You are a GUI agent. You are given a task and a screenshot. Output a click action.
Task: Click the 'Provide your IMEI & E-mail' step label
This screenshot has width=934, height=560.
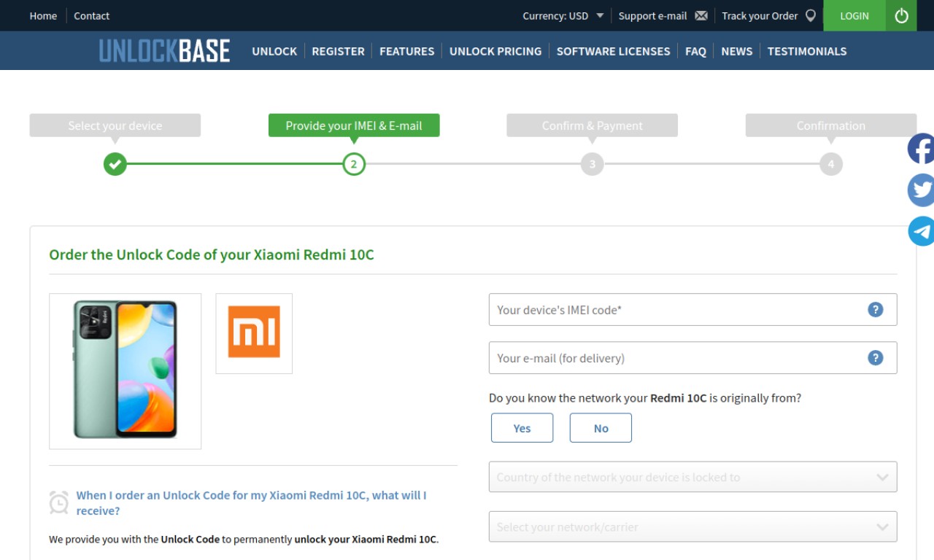pos(354,125)
